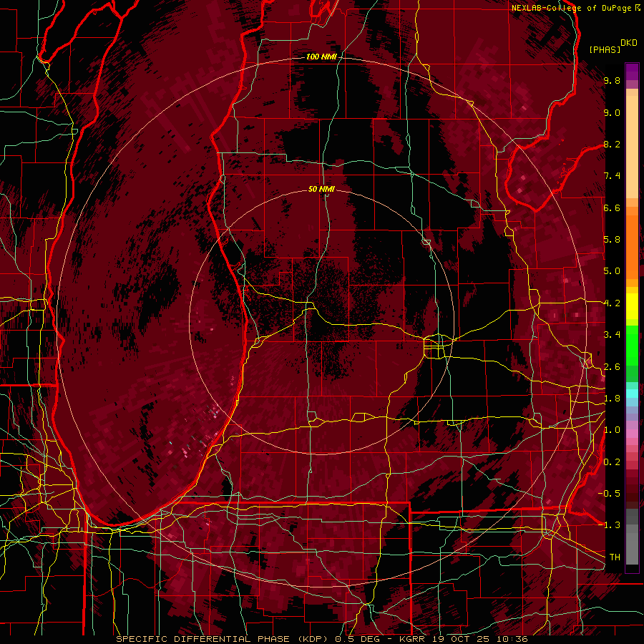Click the 50 NMI range ring label
This screenshot has width=644, height=644.
click(321, 189)
